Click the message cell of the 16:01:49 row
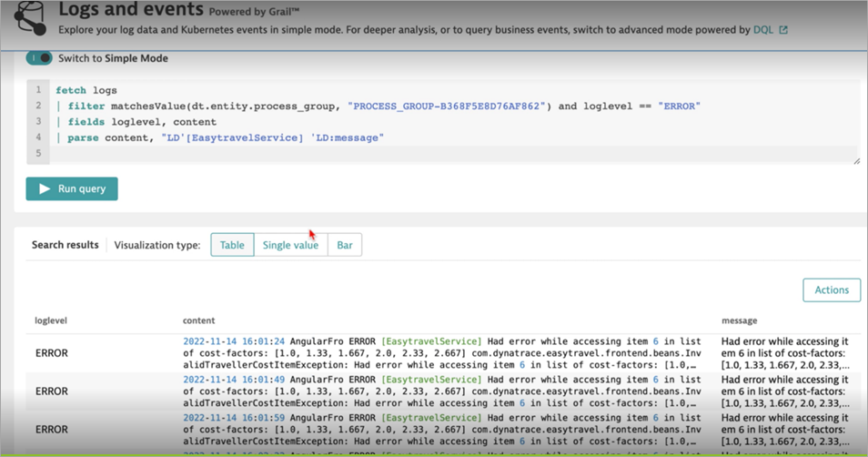Image resolution: width=868 pixels, height=457 pixels. [x=785, y=391]
